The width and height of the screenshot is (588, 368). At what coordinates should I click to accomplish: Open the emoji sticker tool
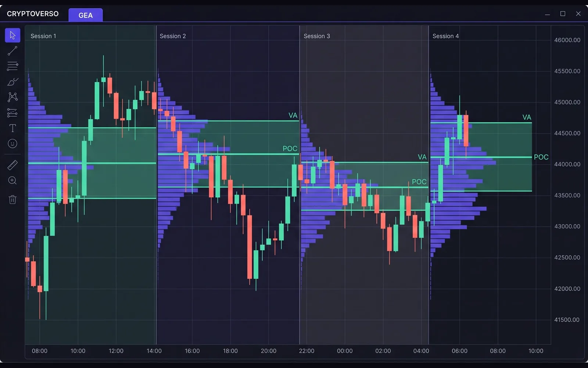[12, 144]
